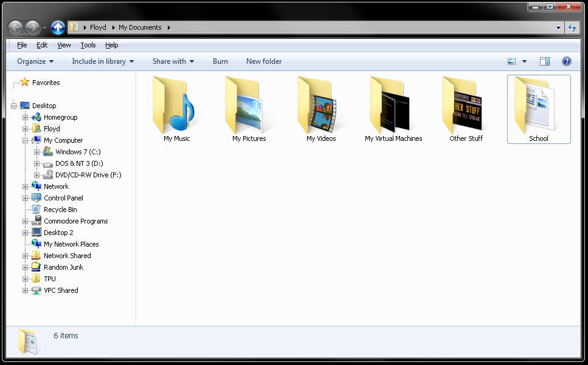
Task: Select the School folder
Action: point(538,109)
